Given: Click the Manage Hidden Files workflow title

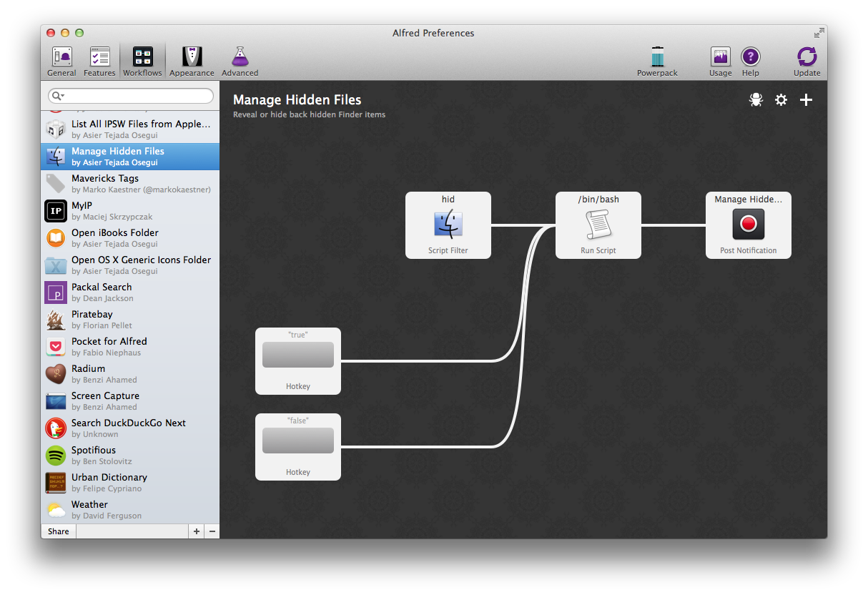Looking at the screenshot, I should pos(297,100).
